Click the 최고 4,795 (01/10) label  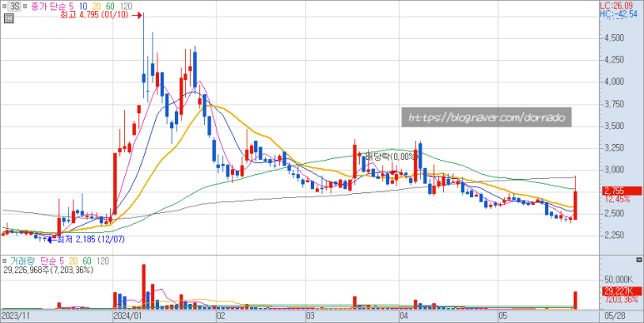[x=94, y=15]
